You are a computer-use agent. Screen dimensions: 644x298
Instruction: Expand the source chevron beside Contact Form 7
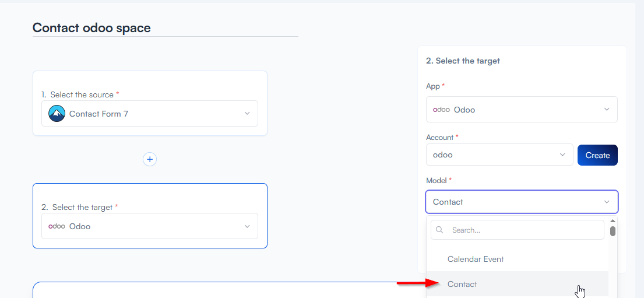coord(247,114)
